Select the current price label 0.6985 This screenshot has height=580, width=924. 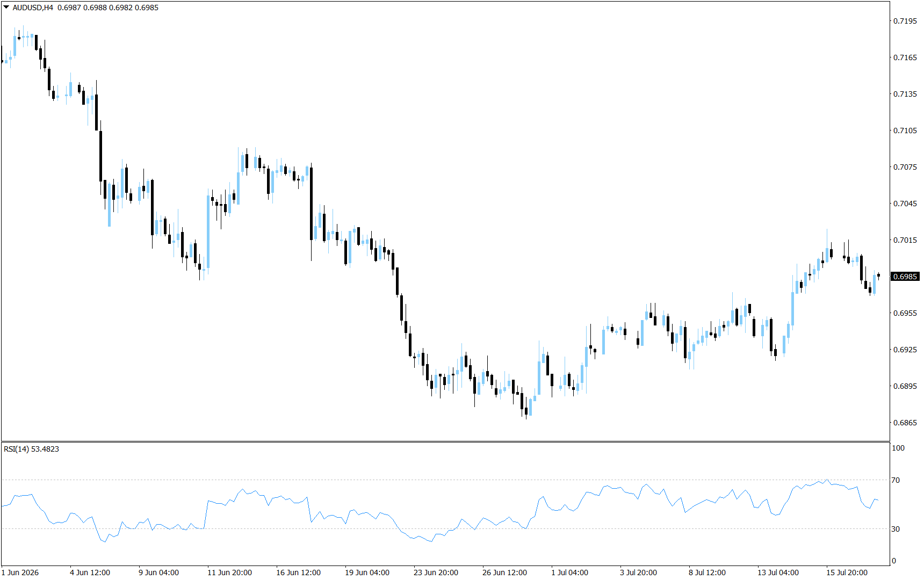click(x=905, y=277)
